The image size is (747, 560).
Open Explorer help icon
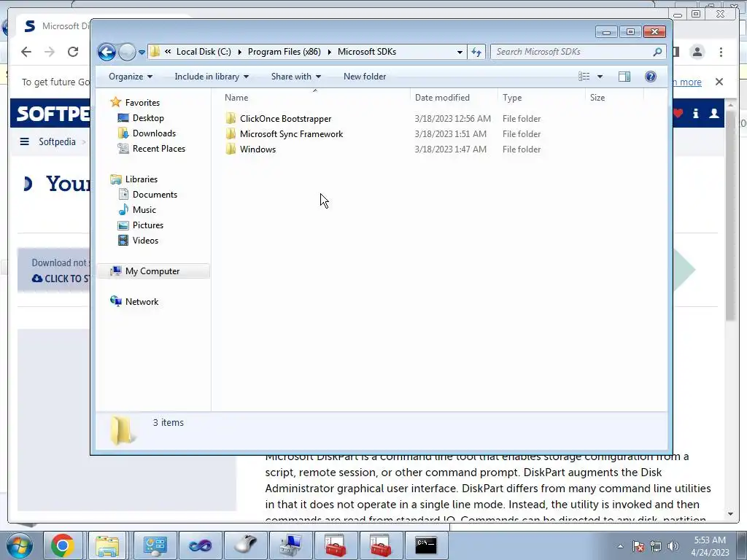pos(650,77)
